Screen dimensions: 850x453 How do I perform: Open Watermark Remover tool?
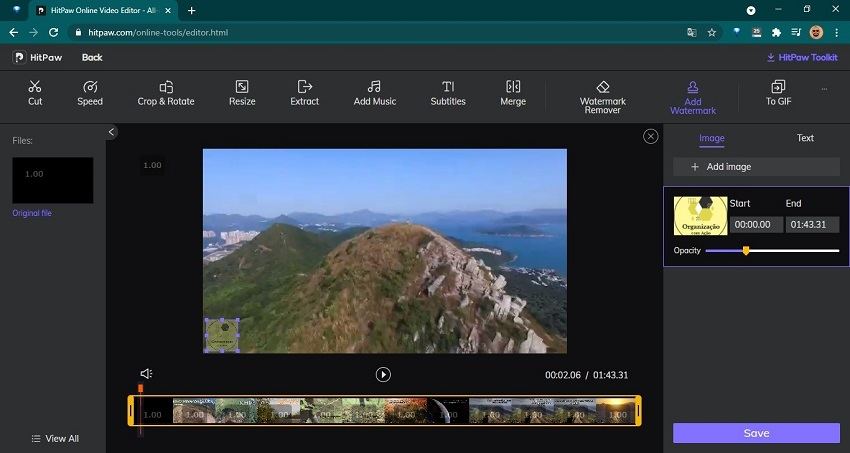(x=603, y=98)
